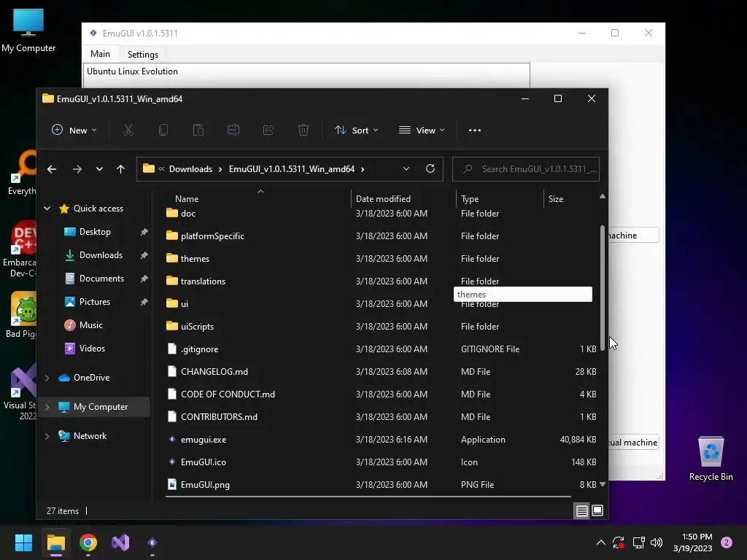Open Desktop in Quick access
Viewport: 747px width, 560px height.
(x=95, y=232)
